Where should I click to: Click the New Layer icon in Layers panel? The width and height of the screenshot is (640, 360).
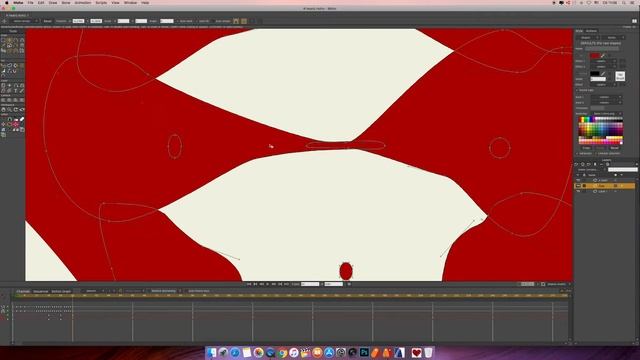(576, 164)
